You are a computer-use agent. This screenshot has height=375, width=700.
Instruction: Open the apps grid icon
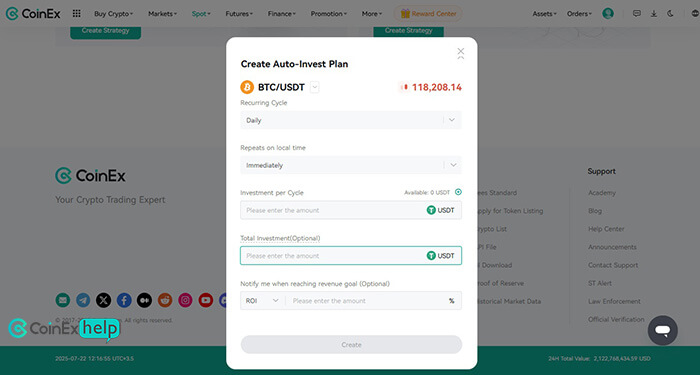(x=76, y=14)
